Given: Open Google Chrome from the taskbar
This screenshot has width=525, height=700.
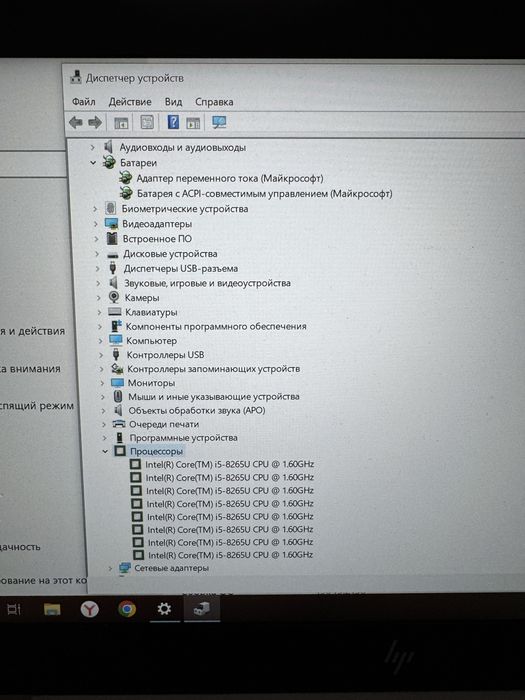Looking at the screenshot, I should pos(127,608).
